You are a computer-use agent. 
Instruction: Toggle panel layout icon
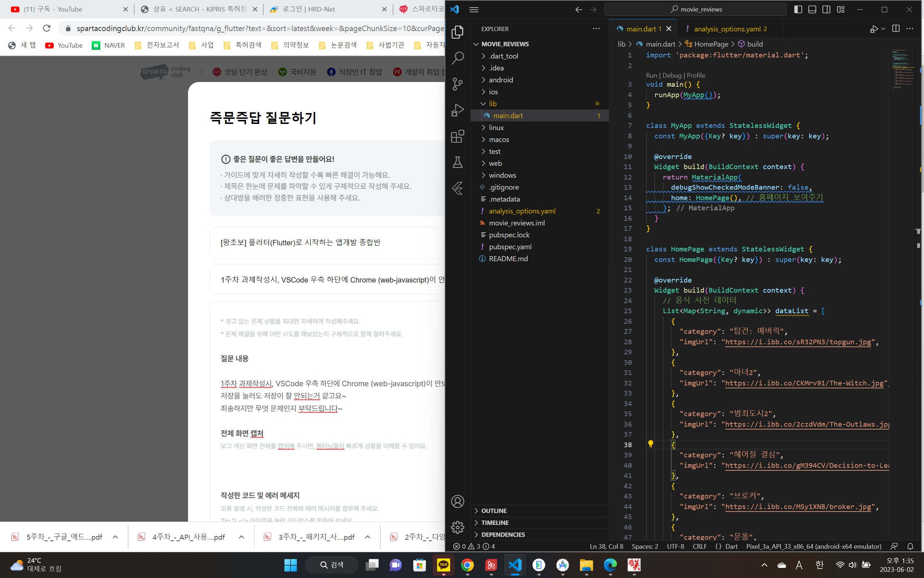[812, 9]
